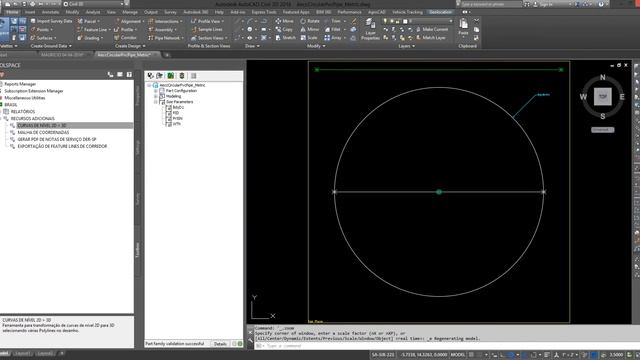Open the Surfaces dropdown
The height and width of the screenshot is (360, 640).
[x=43, y=38]
